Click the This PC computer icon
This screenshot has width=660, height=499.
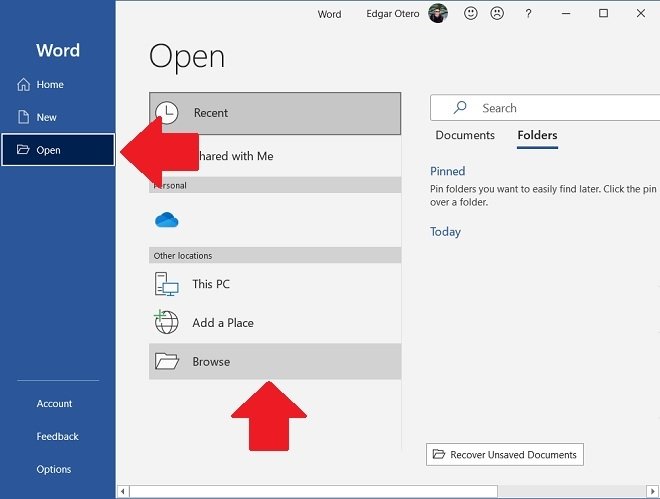pyautogui.click(x=167, y=284)
